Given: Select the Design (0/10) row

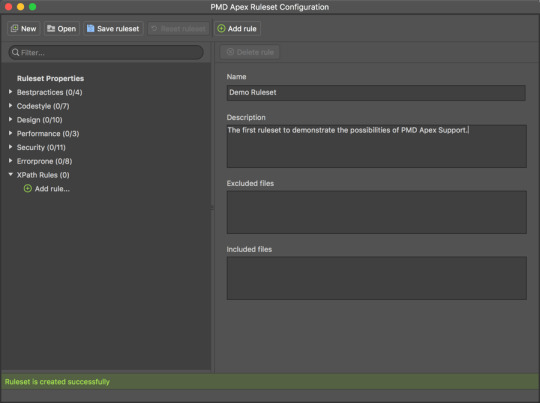Looking at the screenshot, I should pos(40,120).
